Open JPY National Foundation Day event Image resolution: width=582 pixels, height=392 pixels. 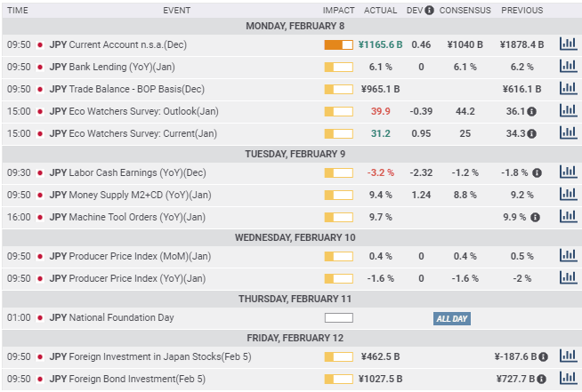[111, 317]
